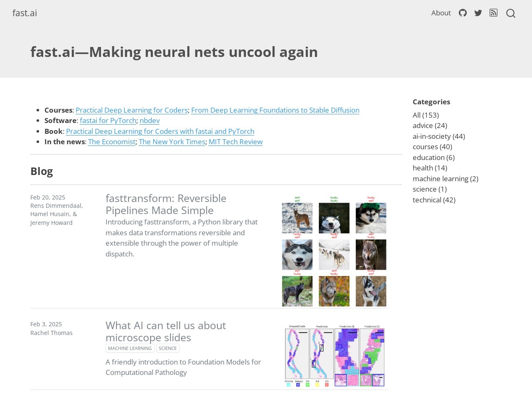532x399 pixels.
Task: Visit the fastai for PyTorch link
Action: click(x=108, y=121)
